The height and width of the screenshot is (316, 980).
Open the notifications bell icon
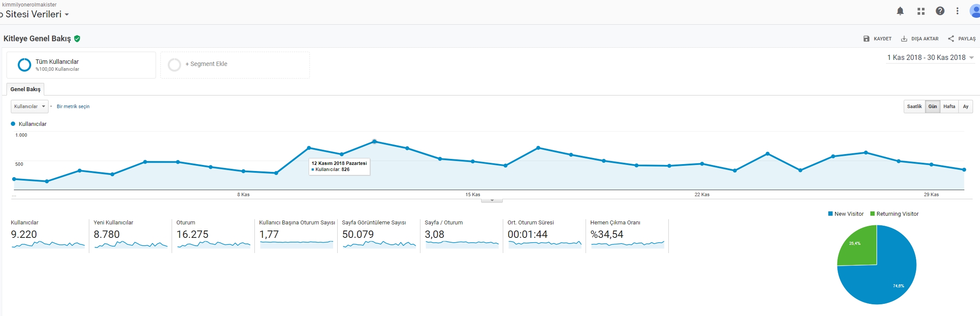click(x=900, y=11)
